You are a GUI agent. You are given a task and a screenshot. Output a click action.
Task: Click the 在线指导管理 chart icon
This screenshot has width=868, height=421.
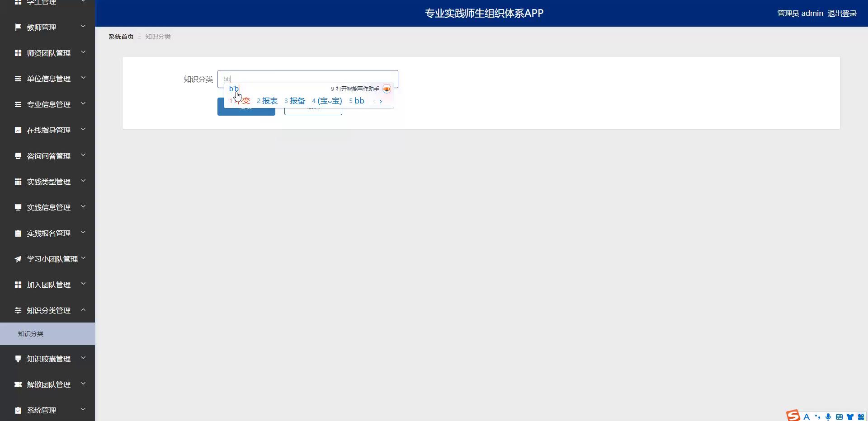(18, 130)
